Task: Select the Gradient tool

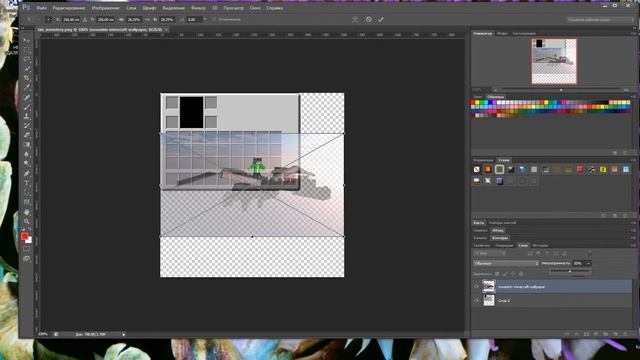Action: 27,145
